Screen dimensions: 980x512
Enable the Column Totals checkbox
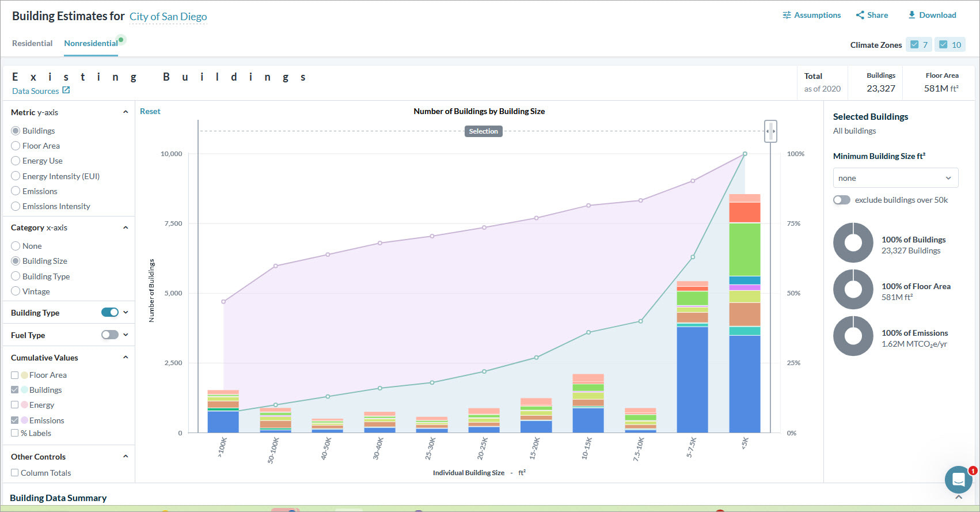click(15, 473)
